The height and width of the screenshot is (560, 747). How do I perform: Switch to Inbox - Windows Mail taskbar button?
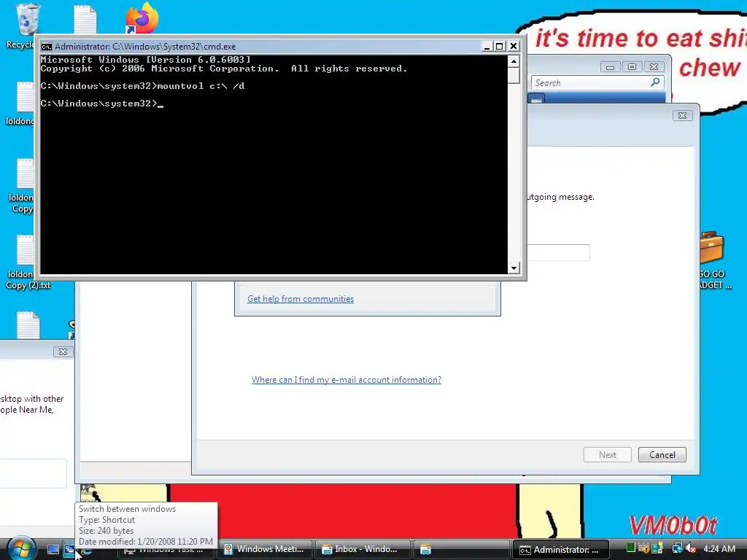[x=363, y=549]
